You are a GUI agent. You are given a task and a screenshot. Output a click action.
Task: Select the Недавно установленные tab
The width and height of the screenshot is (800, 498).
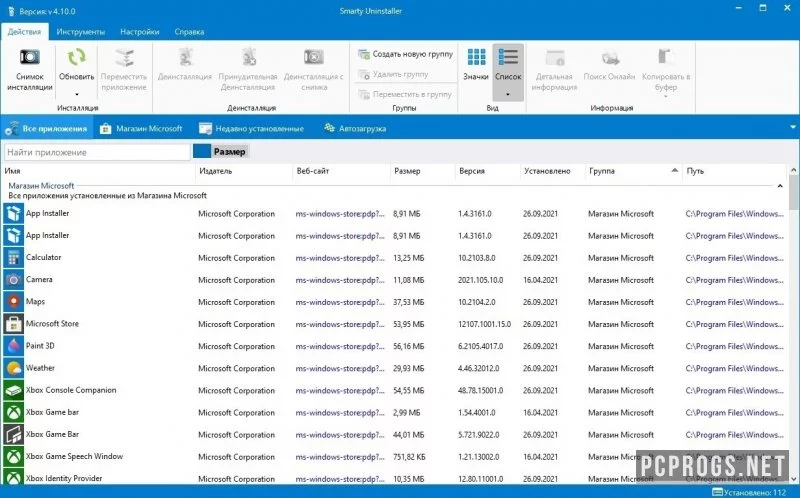[252, 129]
